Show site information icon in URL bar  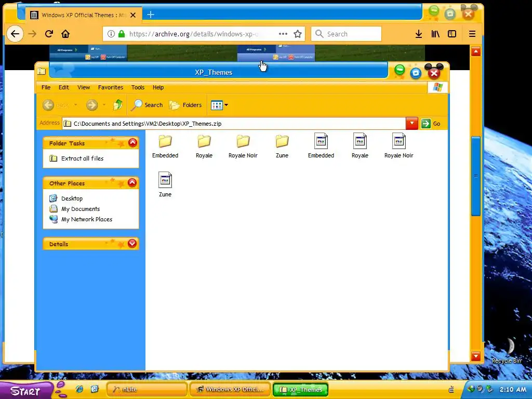coord(111,34)
